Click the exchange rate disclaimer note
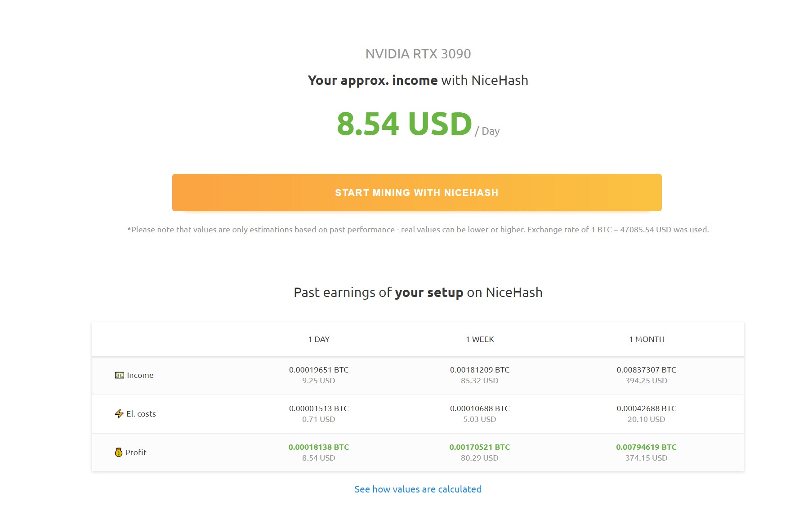Screen dimensions: 812x519 pos(418,230)
